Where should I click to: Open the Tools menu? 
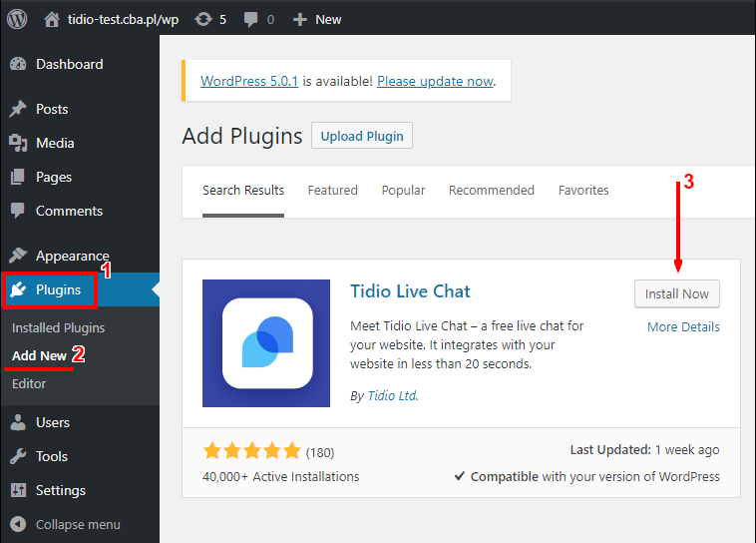pyautogui.click(x=52, y=456)
